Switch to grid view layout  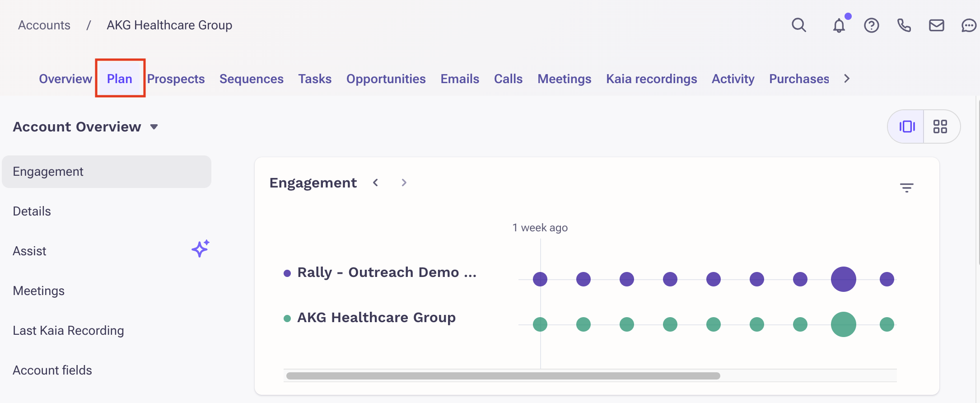941,127
